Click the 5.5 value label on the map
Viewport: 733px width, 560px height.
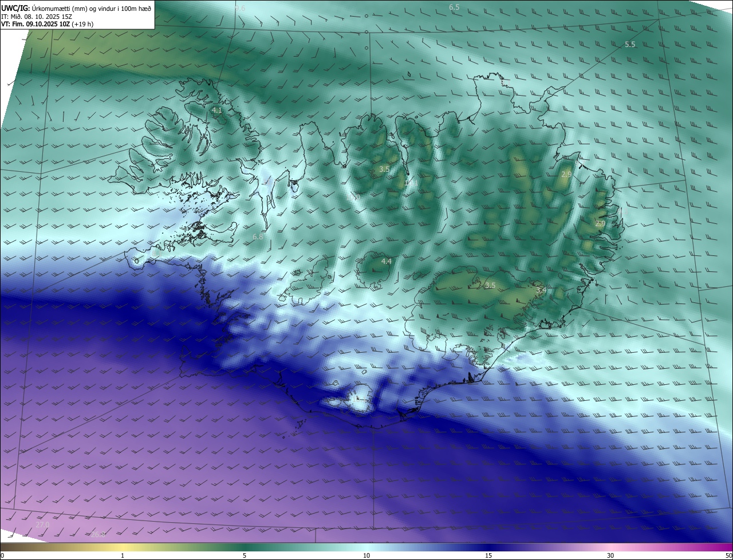630,44
